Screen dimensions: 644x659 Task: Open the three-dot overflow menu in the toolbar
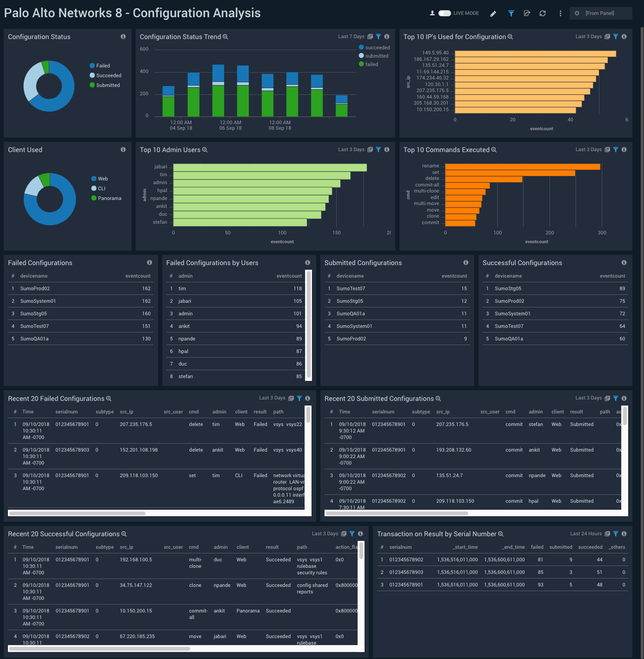pos(560,13)
